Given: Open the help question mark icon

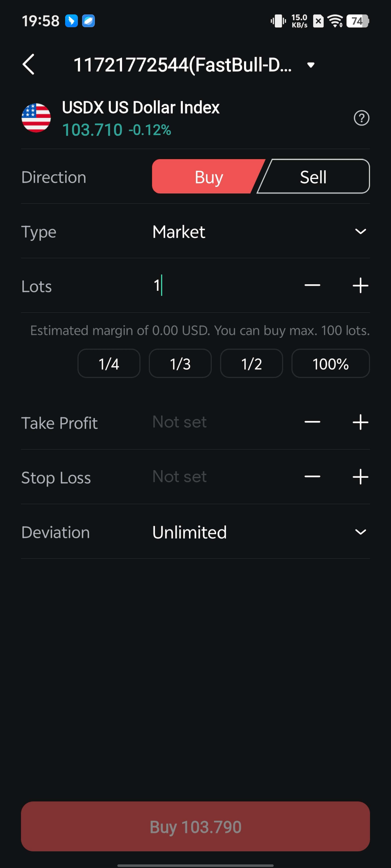Looking at the screenshot, I should pos(361,118).
